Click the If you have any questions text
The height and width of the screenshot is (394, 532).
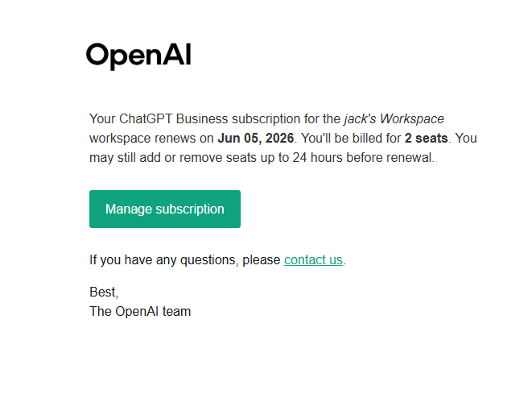point(164,259)
